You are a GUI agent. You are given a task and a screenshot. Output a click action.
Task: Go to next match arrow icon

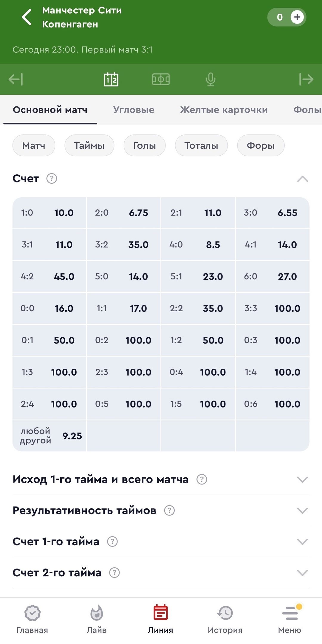click(306, 80)
